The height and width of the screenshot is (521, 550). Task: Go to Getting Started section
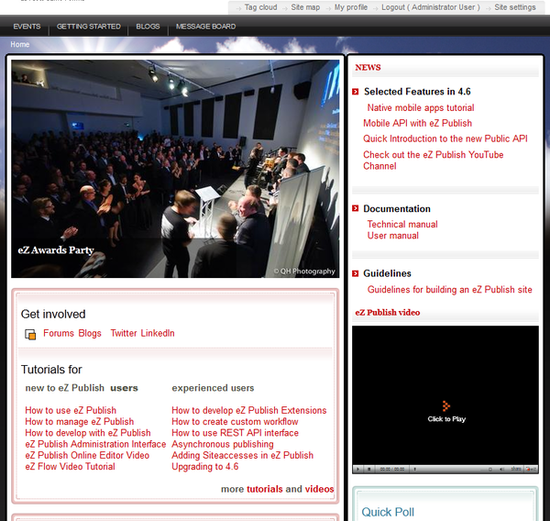88,26
